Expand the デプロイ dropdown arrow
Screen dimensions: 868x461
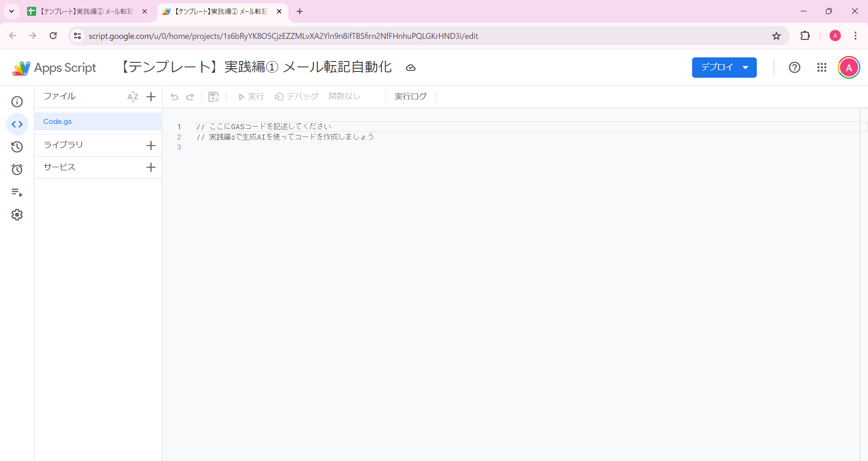point(745,67)
